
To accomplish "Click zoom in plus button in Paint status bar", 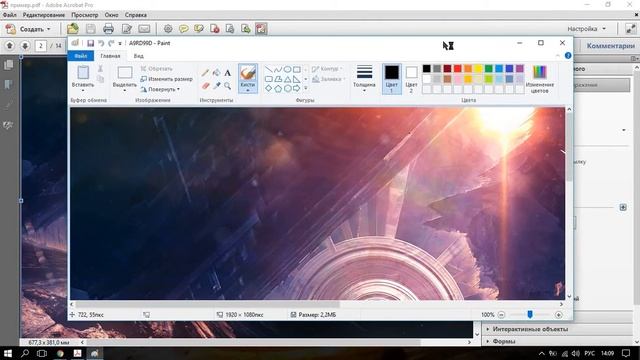I will pos(558,315).
